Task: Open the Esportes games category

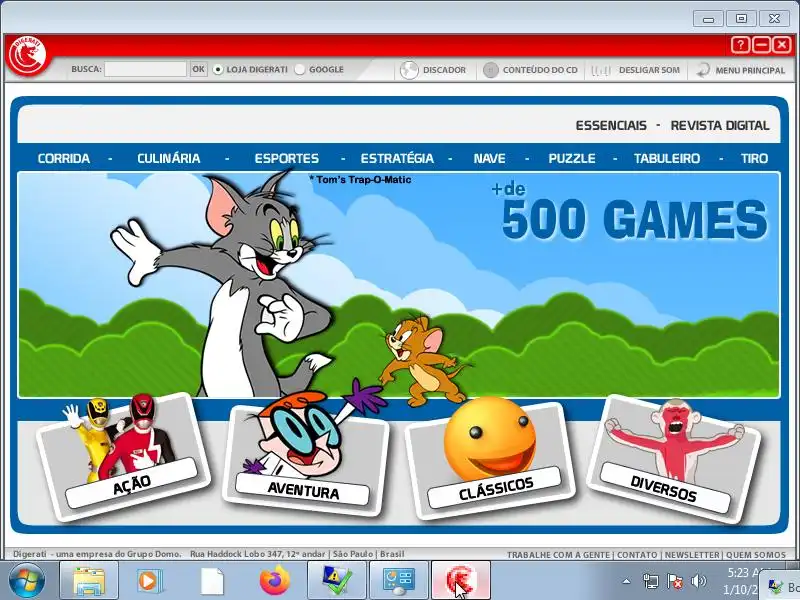Action: coord(287,159)
